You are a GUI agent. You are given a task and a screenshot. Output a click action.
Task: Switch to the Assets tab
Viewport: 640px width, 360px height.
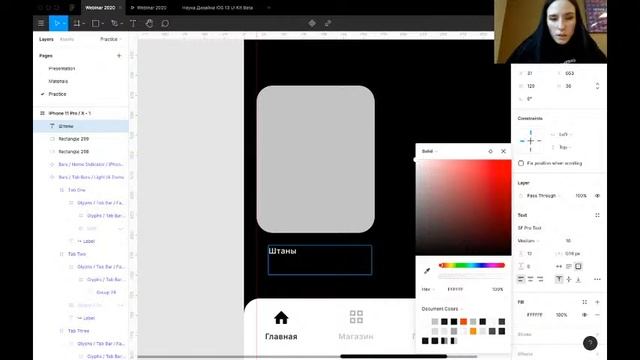tap(67, 39)
